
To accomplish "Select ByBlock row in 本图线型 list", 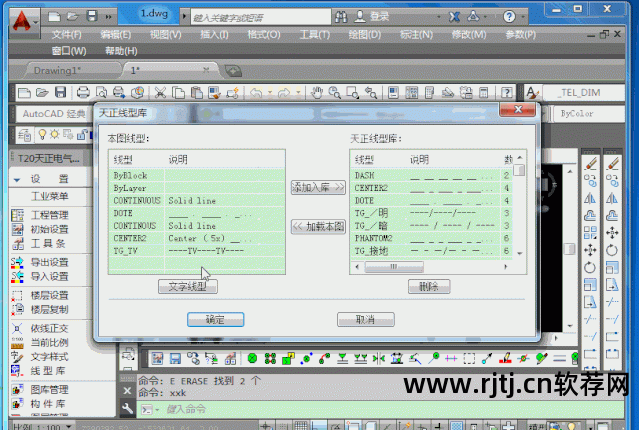I will (196, 176).
